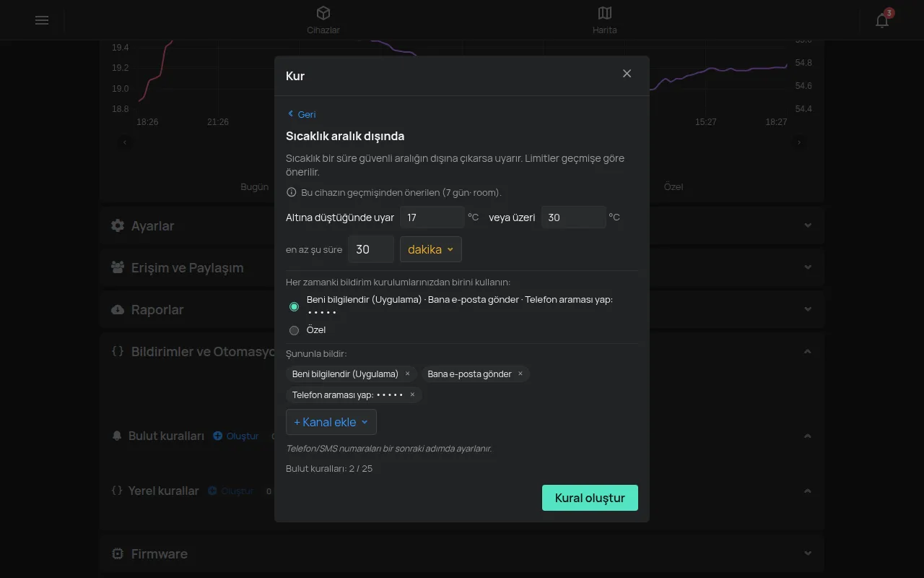Select the Özel radio option
Viewport: 924px width, 578px height.
[x=294, y=330]
